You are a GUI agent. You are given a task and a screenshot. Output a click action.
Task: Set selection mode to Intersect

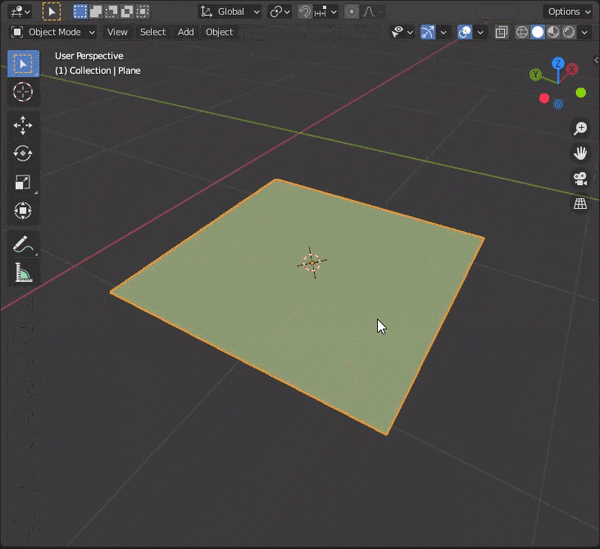(x=142, y=12)
